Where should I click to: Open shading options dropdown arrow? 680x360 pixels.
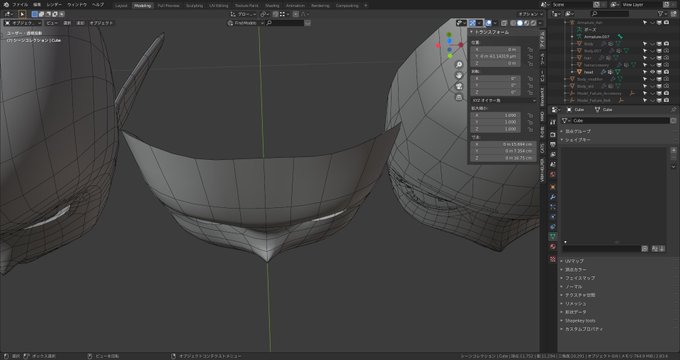(540, 23)
